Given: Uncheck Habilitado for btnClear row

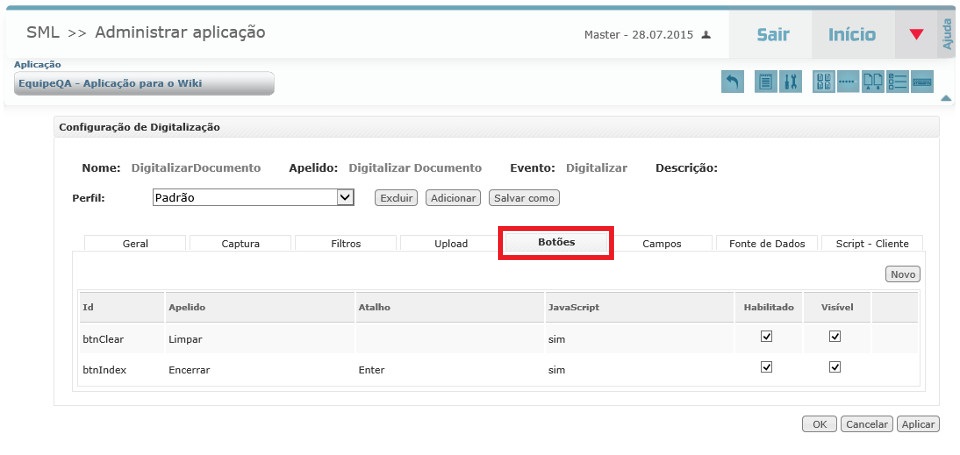Looking at the screenshot, I should tap(767, 338).
